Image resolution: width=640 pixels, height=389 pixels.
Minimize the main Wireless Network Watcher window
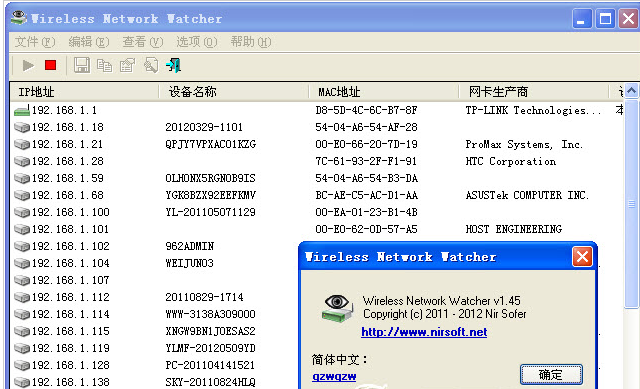582,19
